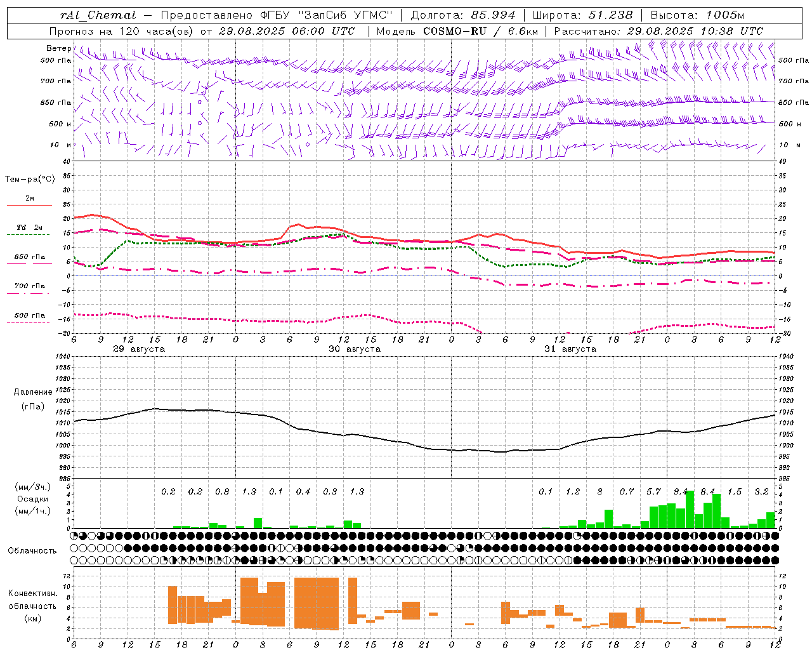Click the 500 гПа temperature legend entry
This screenshot has height=650, width=812.
pos(30,315)
